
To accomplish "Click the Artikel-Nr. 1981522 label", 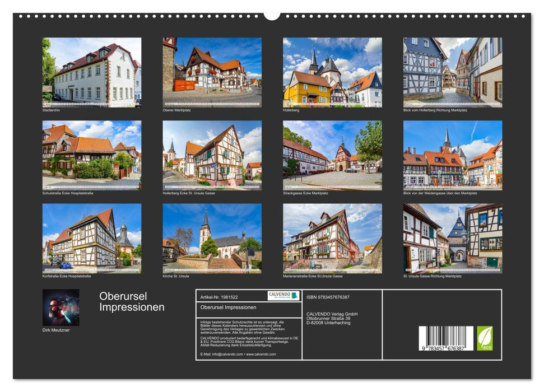I will tap(219, 296).
